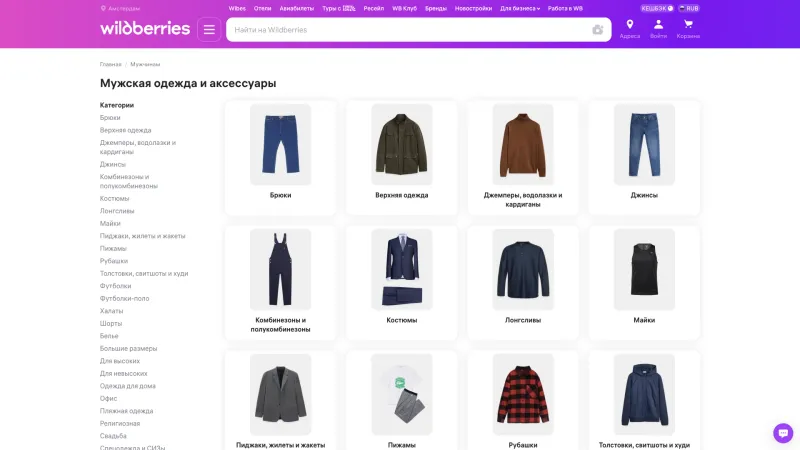Image resolution: width=800 pixels, height=450 pixels.
Task: Select Для невысоких in the sidebar
Action: pyautogui.click(x=123, y=373)
